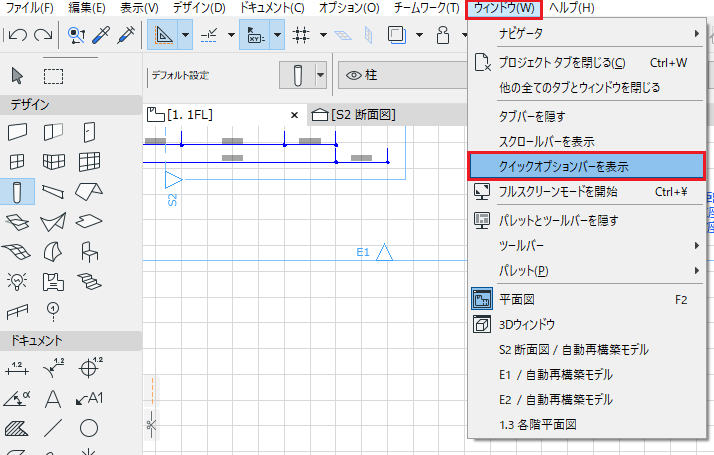Open Guide Lines dropdown arrow
The height and width of the screenshot is (455, 714).
tap(185, 35)
